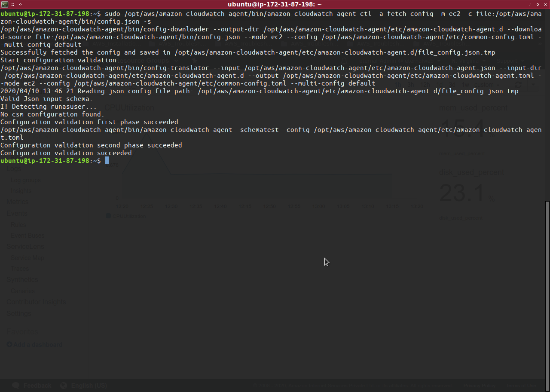
Task: Click the terminal cursor at the prompt
Action: [x=107, y=160]
